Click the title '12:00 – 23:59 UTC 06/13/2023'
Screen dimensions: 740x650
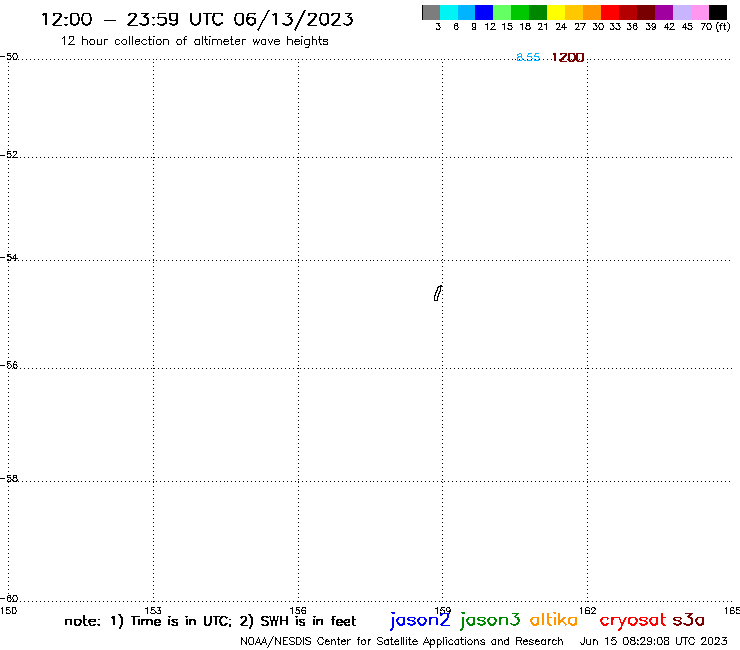[x=197, y=19]
